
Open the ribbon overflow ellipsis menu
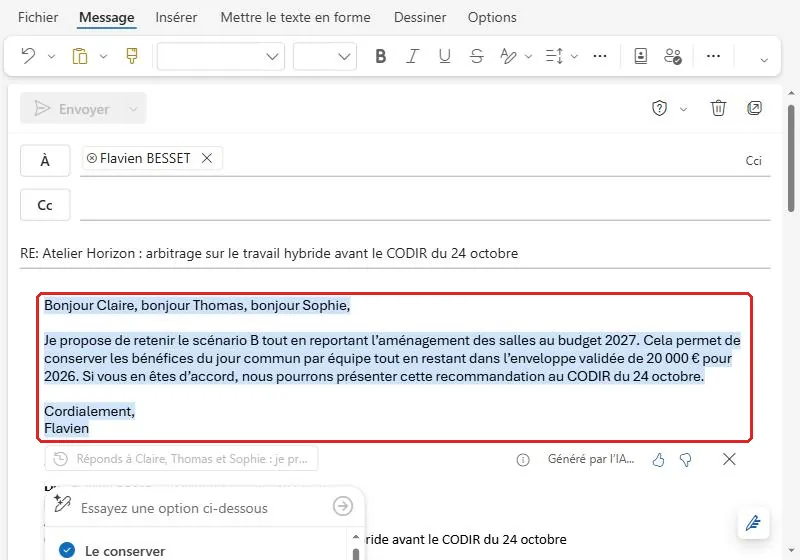point(713,56)
